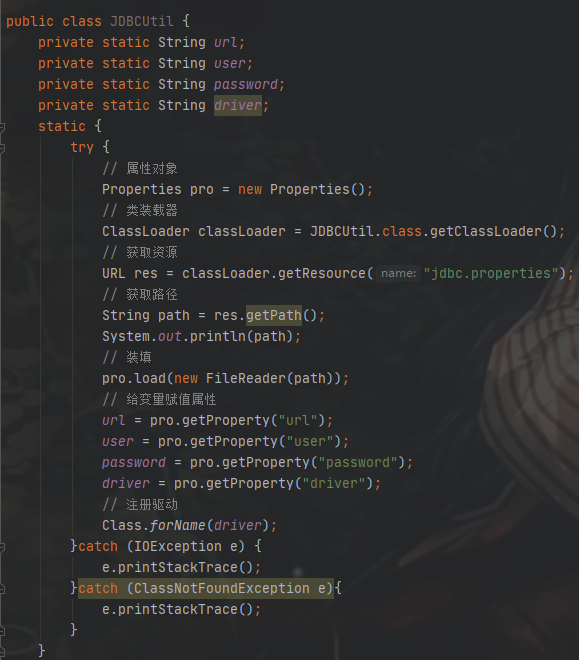The width and height of the screenshot is (579, 660).
Task: Collapse the try block fold marker
Action: 2,147
